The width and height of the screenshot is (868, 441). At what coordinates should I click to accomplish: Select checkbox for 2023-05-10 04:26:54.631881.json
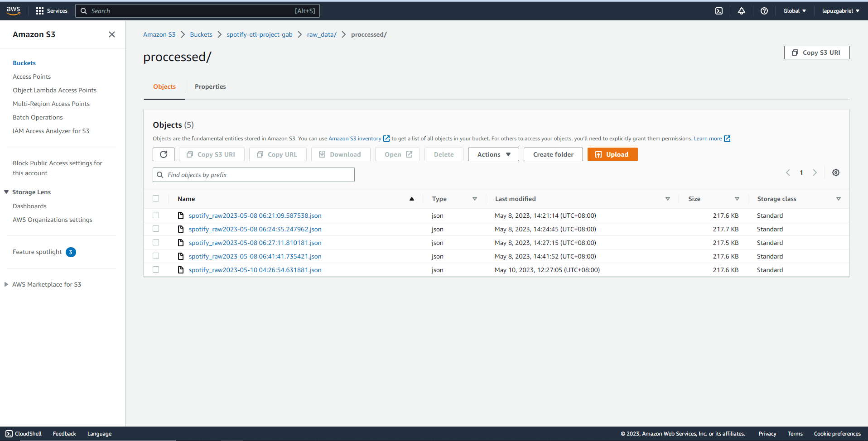pos(156,269)
